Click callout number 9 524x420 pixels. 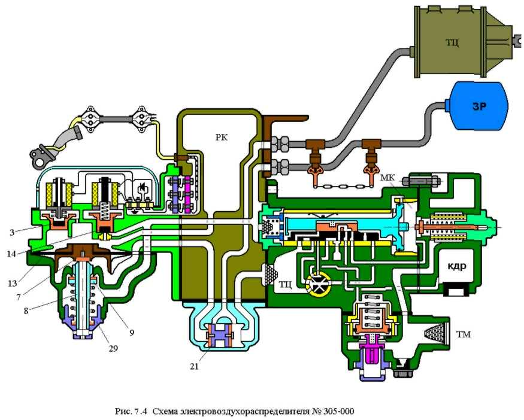click(x=132, y=332)
